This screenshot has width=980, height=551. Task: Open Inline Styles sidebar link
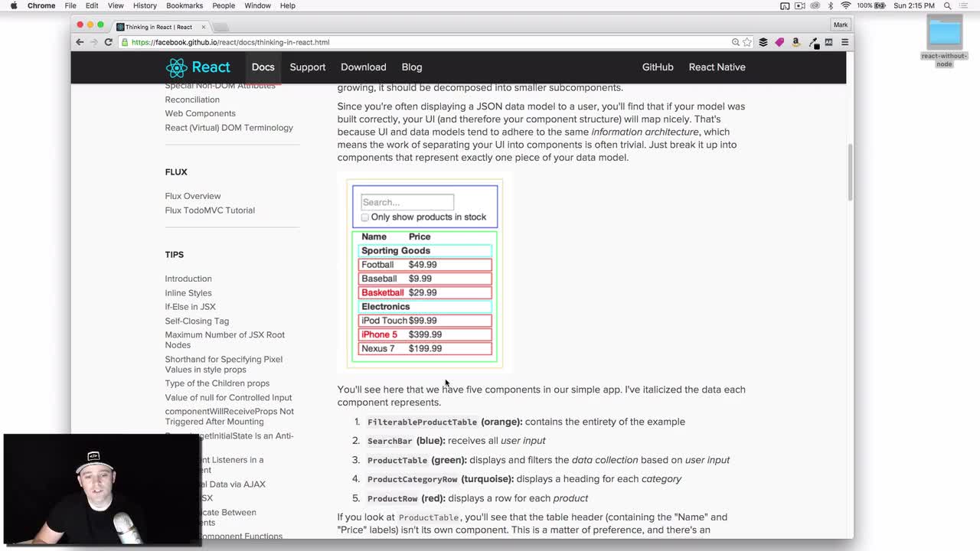tap(188, 293)
